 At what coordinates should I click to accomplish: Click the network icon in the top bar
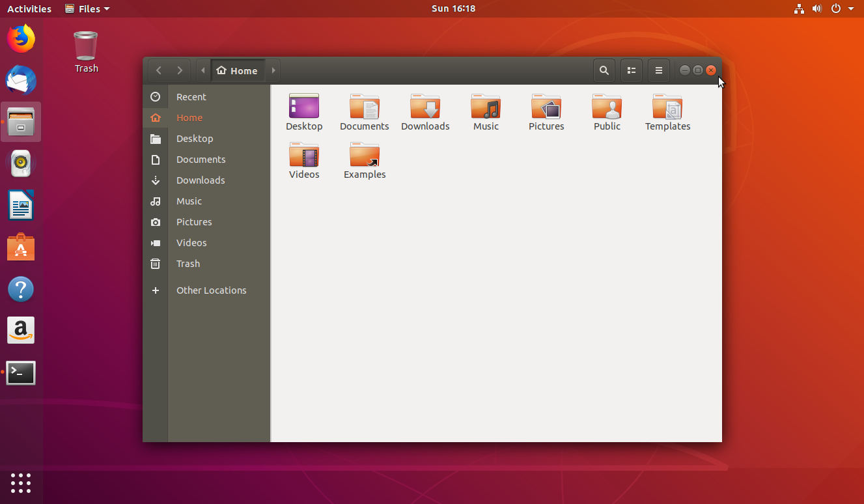(x=799, y=8)
